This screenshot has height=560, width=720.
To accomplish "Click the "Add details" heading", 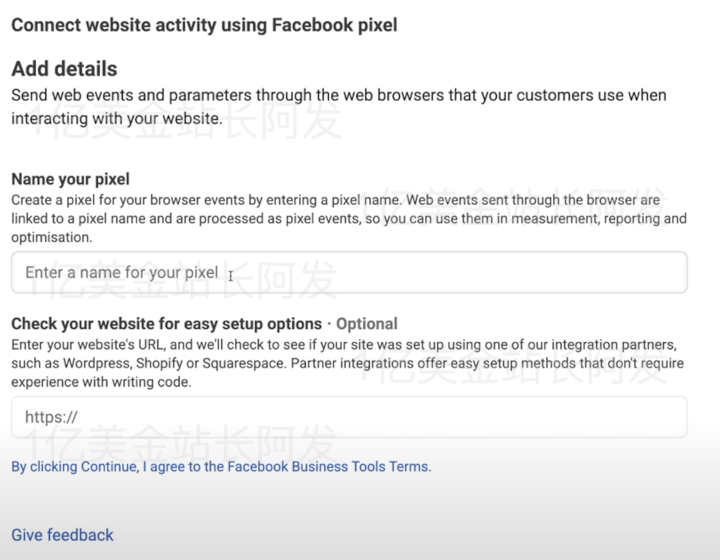I will tap(64, 69).
